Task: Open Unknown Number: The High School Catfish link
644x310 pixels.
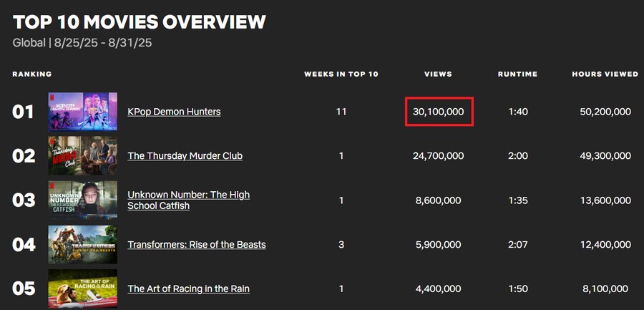Action: click(188, 200)
